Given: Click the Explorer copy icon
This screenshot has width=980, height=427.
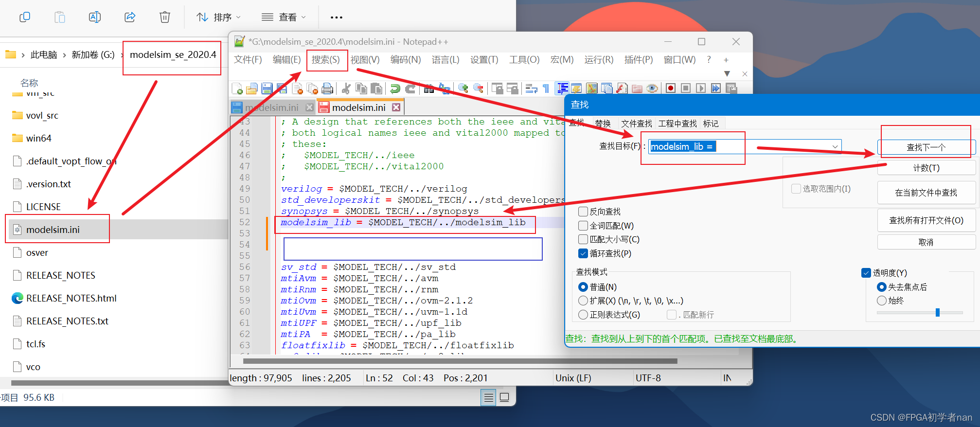Looking at the screenshot, I should coord(25,17).
